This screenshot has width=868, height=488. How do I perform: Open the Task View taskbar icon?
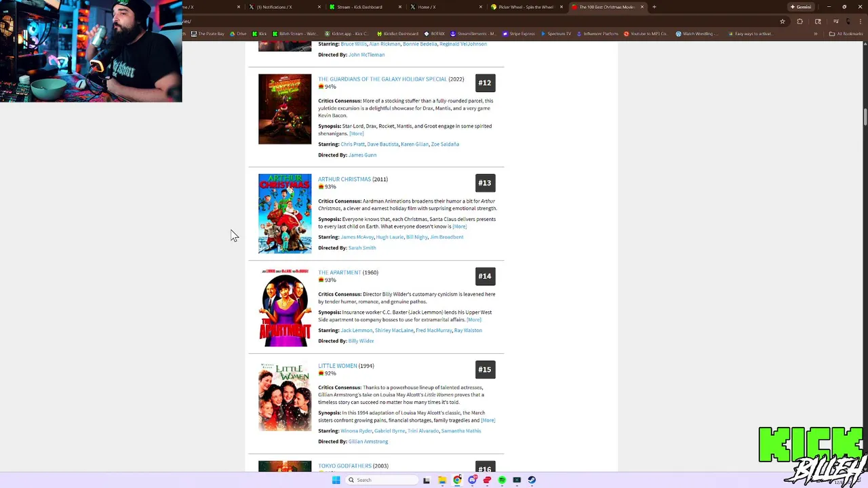427,480
